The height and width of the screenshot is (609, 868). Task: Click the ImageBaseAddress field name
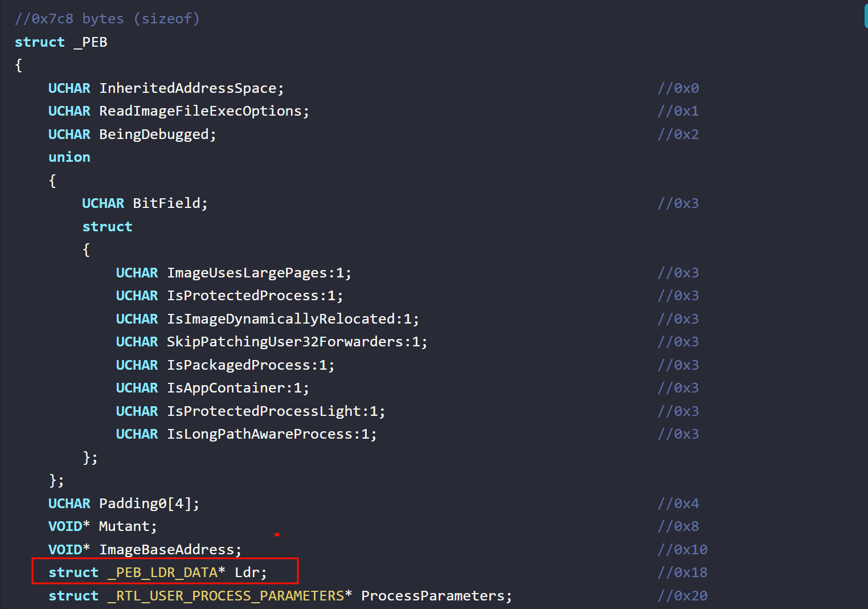tap(167, 550)
